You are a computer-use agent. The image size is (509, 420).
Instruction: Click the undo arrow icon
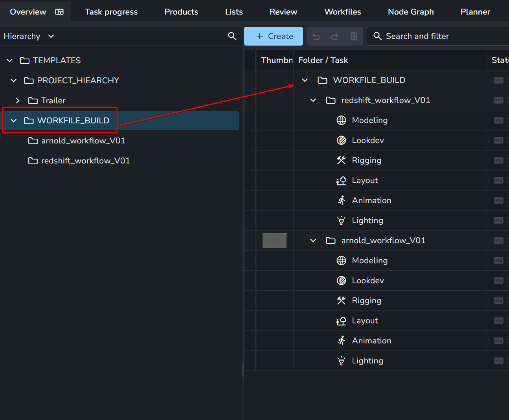click(x=316, y=37)
